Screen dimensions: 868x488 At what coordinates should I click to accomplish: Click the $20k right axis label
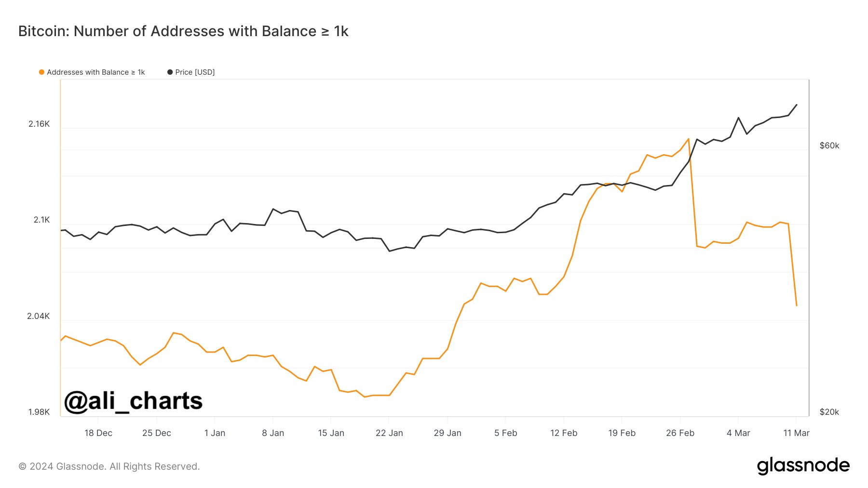click(829, 412)
